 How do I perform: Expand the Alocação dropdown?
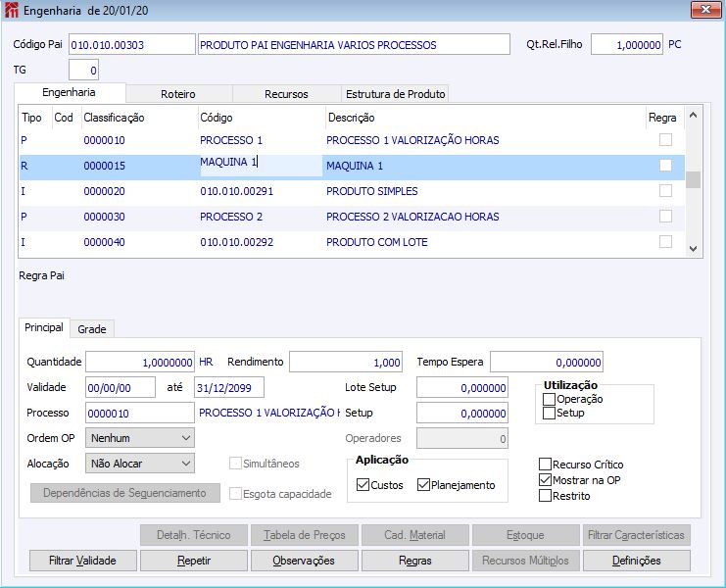140,464
